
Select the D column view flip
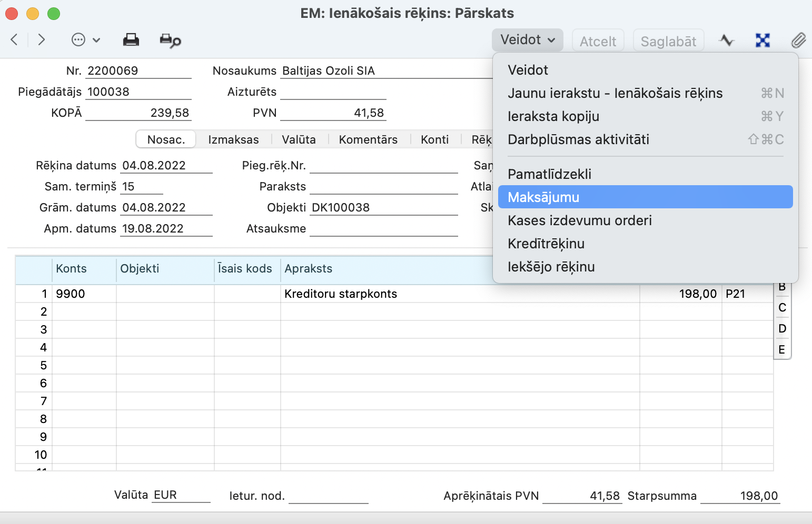[x=782, y=328]
